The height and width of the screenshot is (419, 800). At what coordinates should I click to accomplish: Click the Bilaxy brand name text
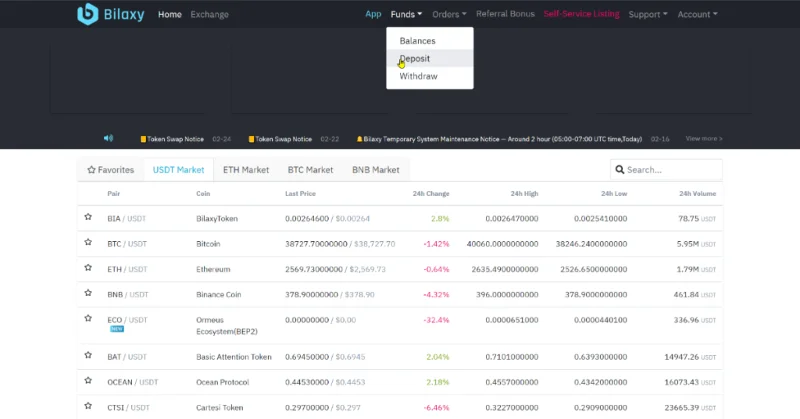[x=124, y=14]
